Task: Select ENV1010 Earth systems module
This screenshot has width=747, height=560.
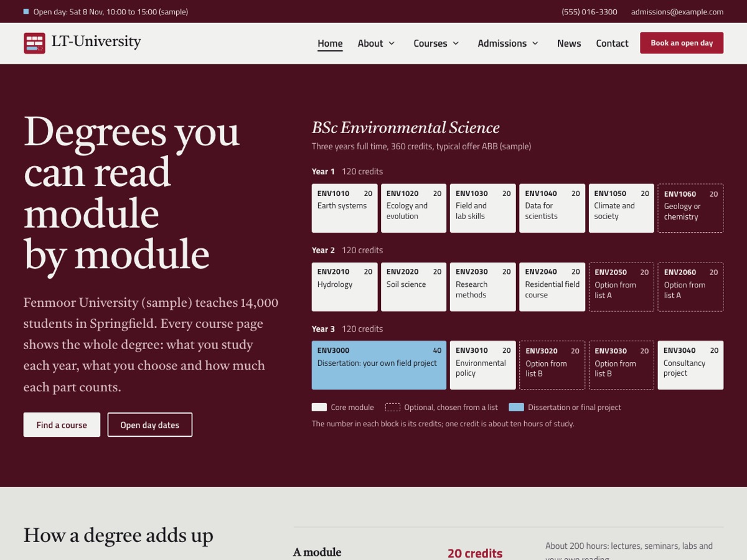Action: coord(344,208)
